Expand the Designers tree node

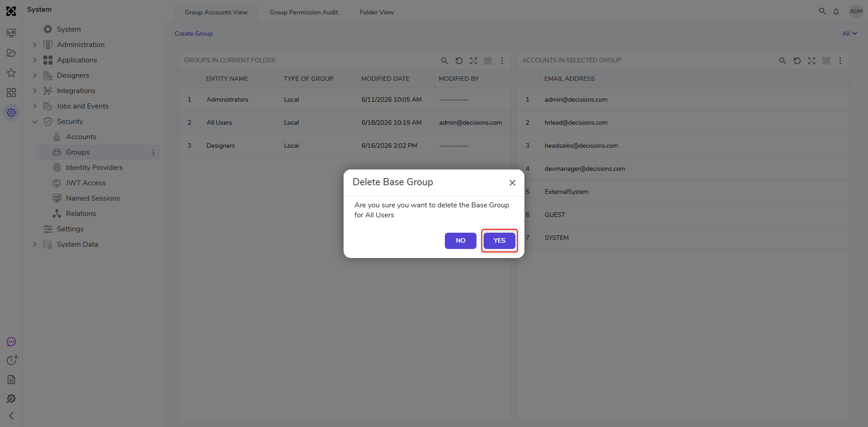[x=35, y=75]
